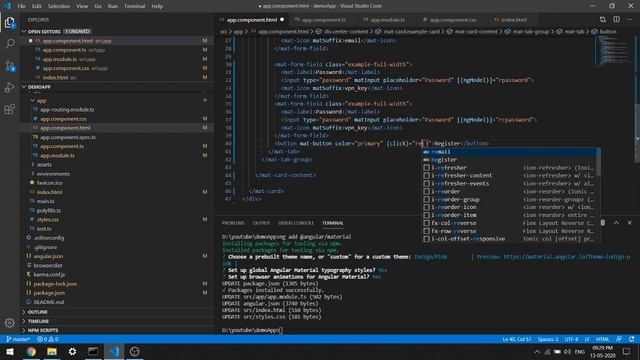Screen dimensions: 640x360
Task: Select the Register autocomplete suggestion
Action: click(509, 160)
